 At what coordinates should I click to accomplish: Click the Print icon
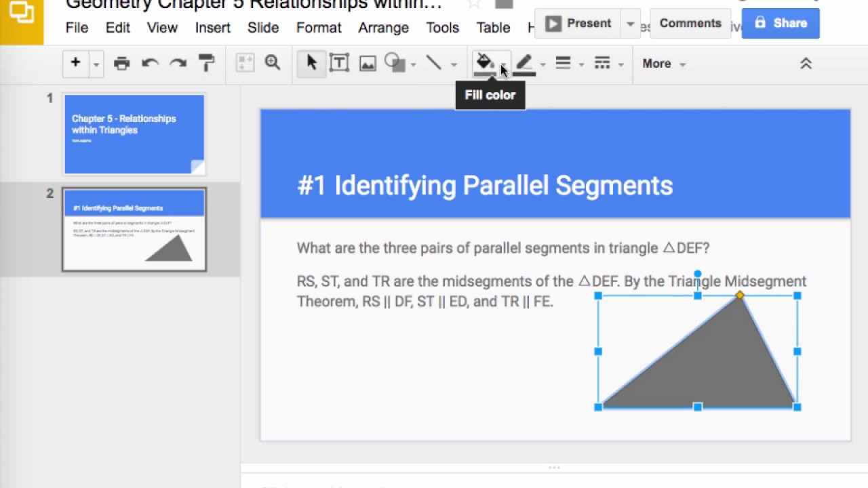click(121, 64)
